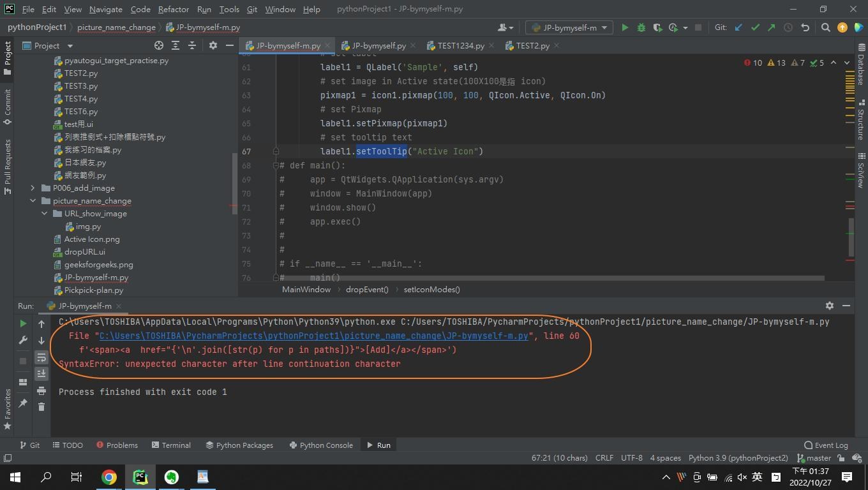Open the JP-bymyself-m run configuration dropdown
This screenshot has width=868, height=490.
pos(569,27)
